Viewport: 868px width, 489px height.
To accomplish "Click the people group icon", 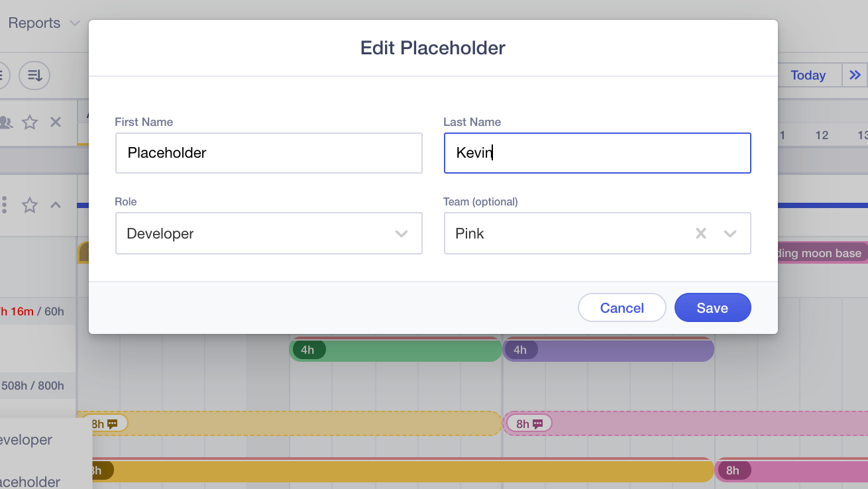I will (x=5, y=122).
